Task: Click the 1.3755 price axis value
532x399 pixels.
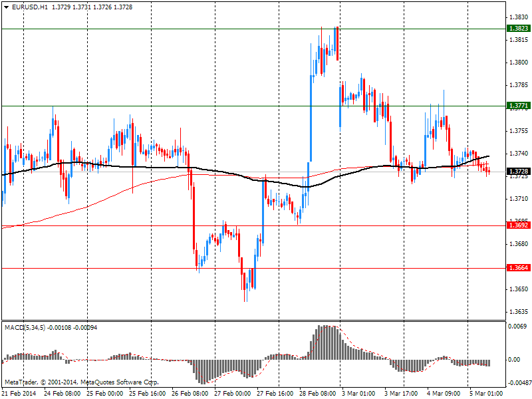Action: pyautogui.click(x=519, y=130)
